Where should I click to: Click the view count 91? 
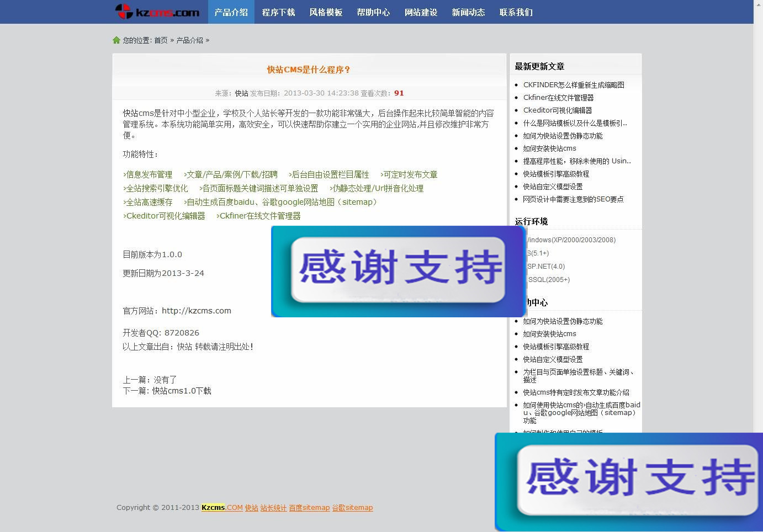(399, 93)
